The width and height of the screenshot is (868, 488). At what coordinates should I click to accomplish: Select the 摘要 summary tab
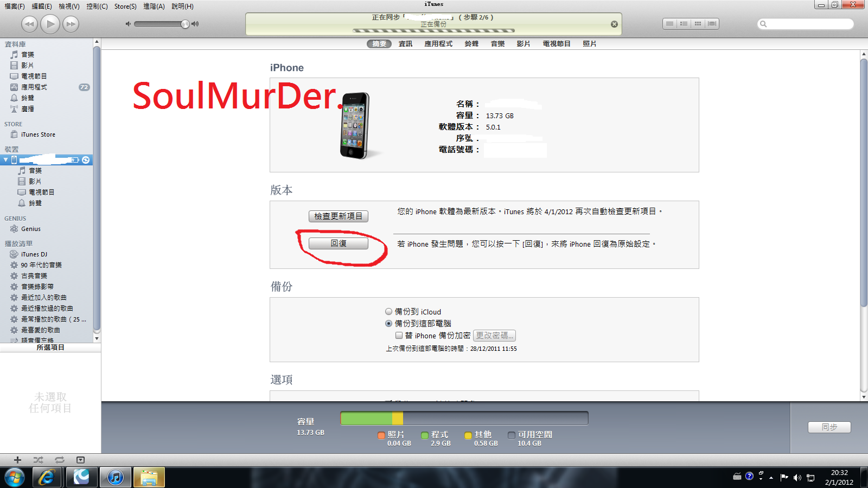pos(379,44)
